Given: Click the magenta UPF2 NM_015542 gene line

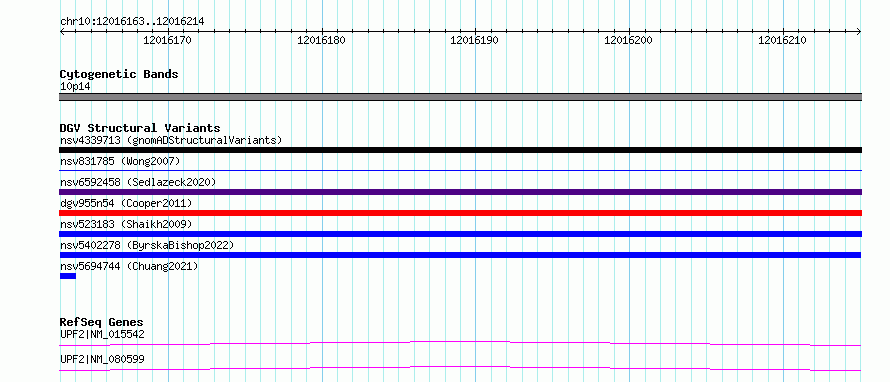Looking at the screenshot, I should tap(460, 343).
